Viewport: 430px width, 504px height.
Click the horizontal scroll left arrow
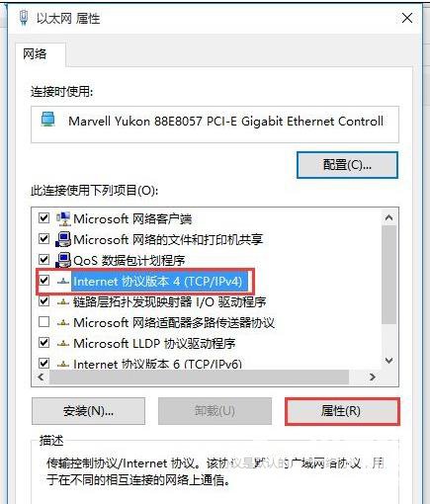(42, 377)
